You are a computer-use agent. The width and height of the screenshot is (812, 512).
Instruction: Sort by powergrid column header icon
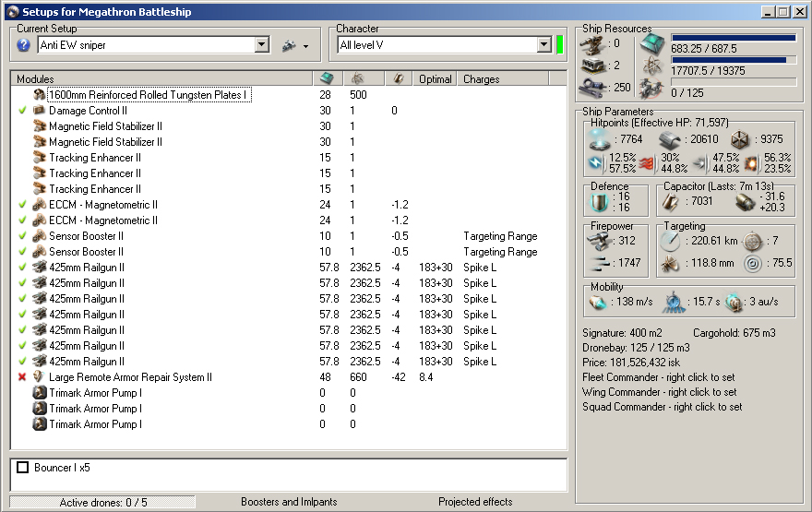(x=357, y=78)
